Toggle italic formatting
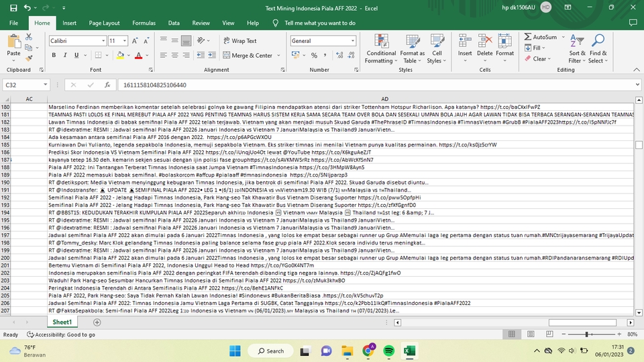Screen dimensions: 644x362 pyautogui.click(x=65, y=55)
